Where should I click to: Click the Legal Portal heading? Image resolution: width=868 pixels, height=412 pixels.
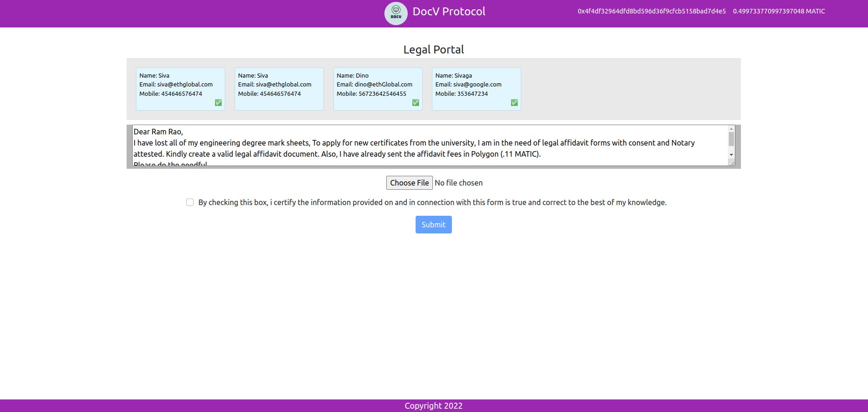[x=434, y=49]
